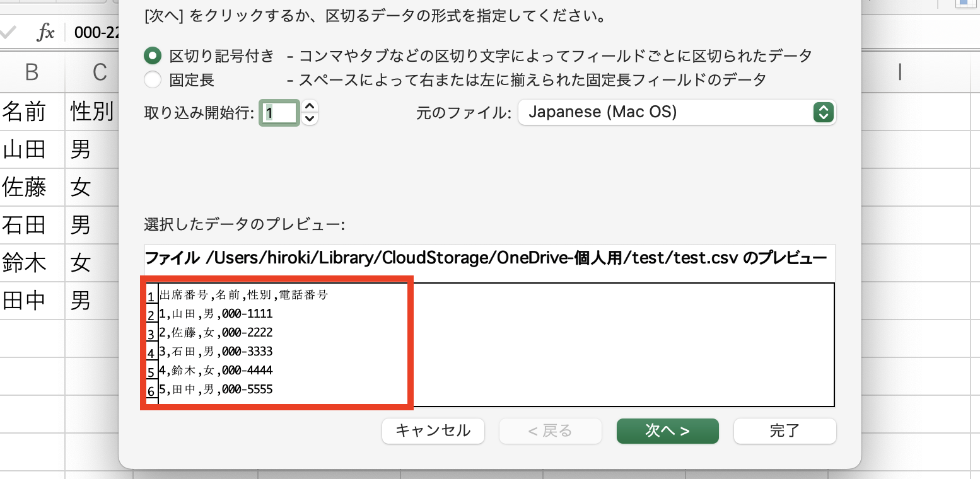Click the 完了 button to finish import

[785, 431]
